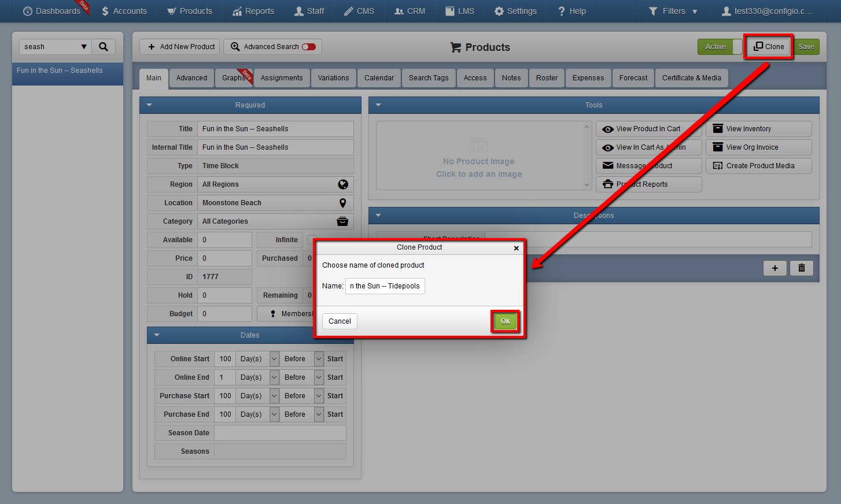Click the Price input field
This screenshot has height=504, width=841.
click(x=224, y=258)
